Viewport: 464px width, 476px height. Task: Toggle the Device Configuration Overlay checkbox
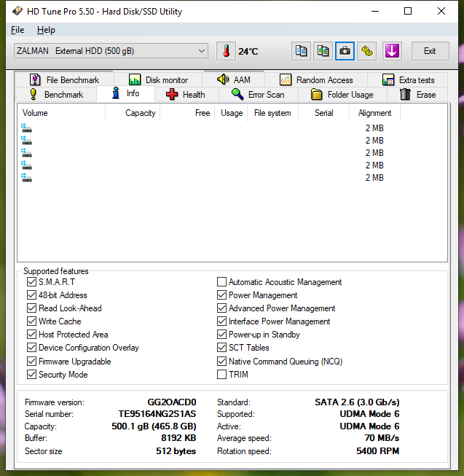coord(31,347)
